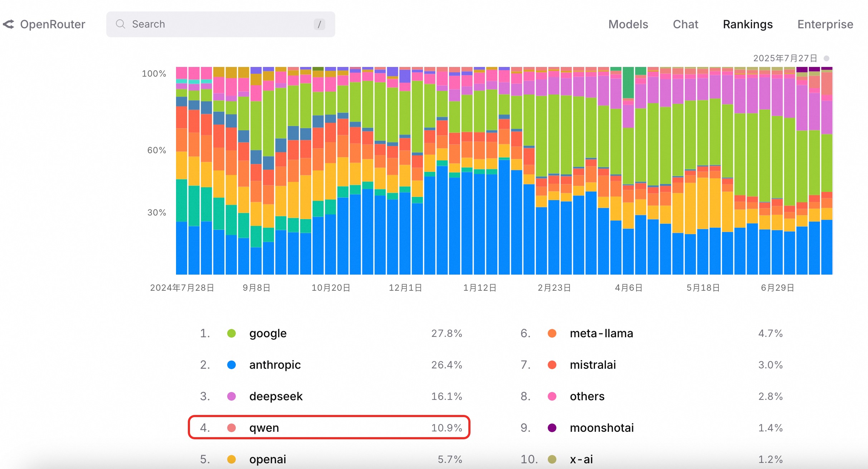868x469 pixels.
Task: Select the x-ai ranking entry
Action: pyautogui.click(x=652, y=459)
